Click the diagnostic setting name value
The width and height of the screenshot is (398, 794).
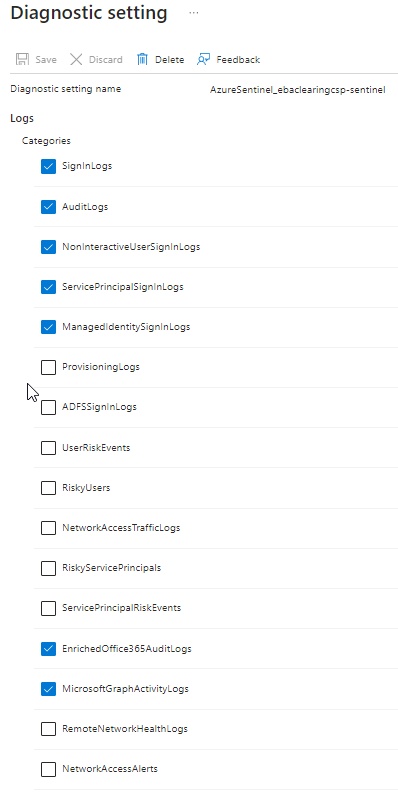pyautogui.click(x=298, y=90)
